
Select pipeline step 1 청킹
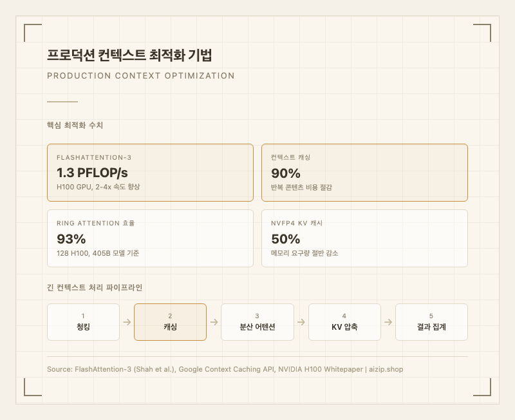(84, 322)
